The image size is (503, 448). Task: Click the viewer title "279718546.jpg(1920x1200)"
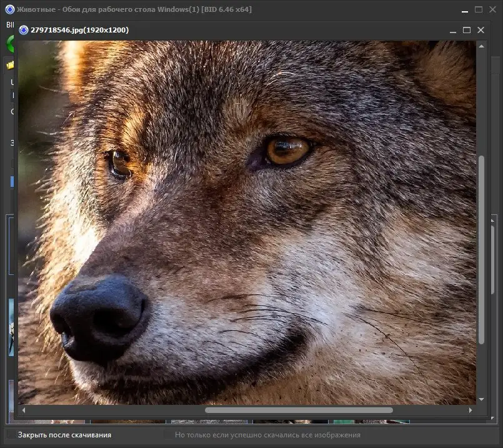[x=79, y=30]
